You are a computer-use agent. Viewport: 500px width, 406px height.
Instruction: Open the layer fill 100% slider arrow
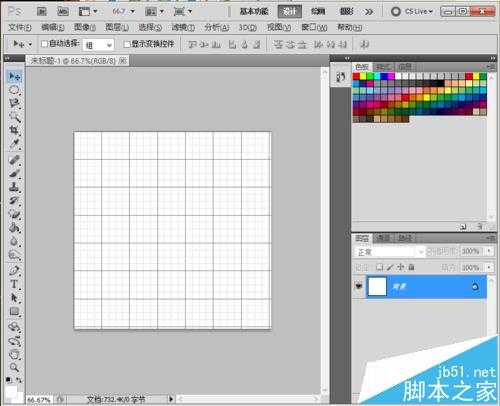pyautogui.click(x=489, y=267)
